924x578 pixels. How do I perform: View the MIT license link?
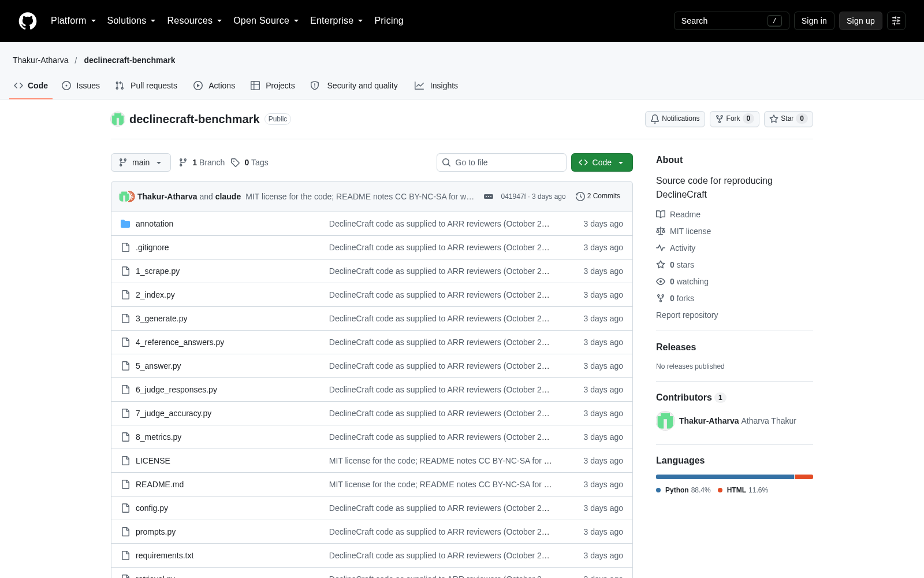[683, 231]
